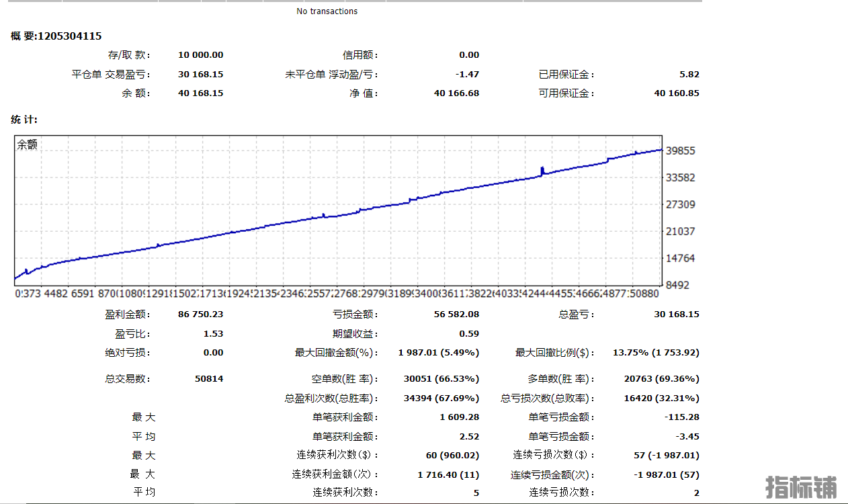Click y-axis value 21037
848x504 pixels.
(681, 231)
